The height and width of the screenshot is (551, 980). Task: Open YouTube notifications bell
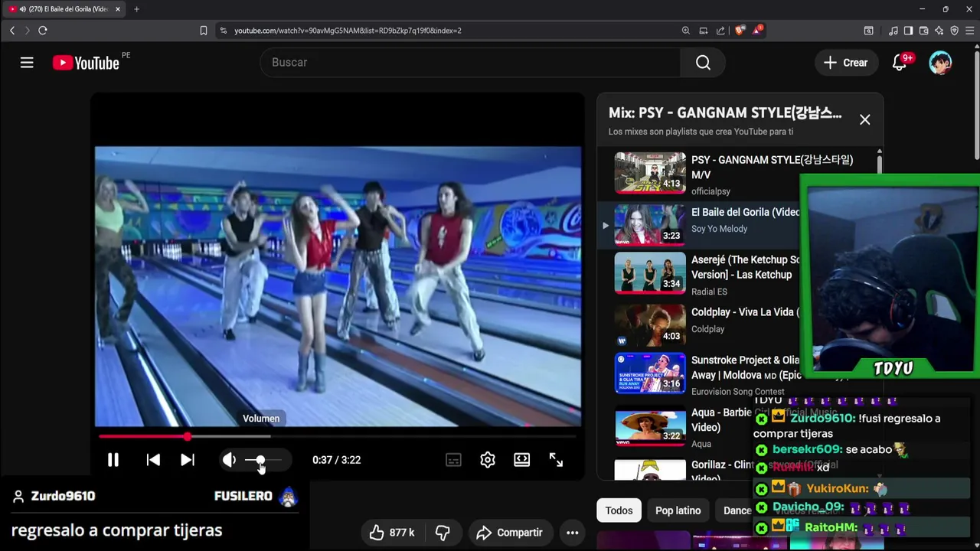tap(900, 63)
